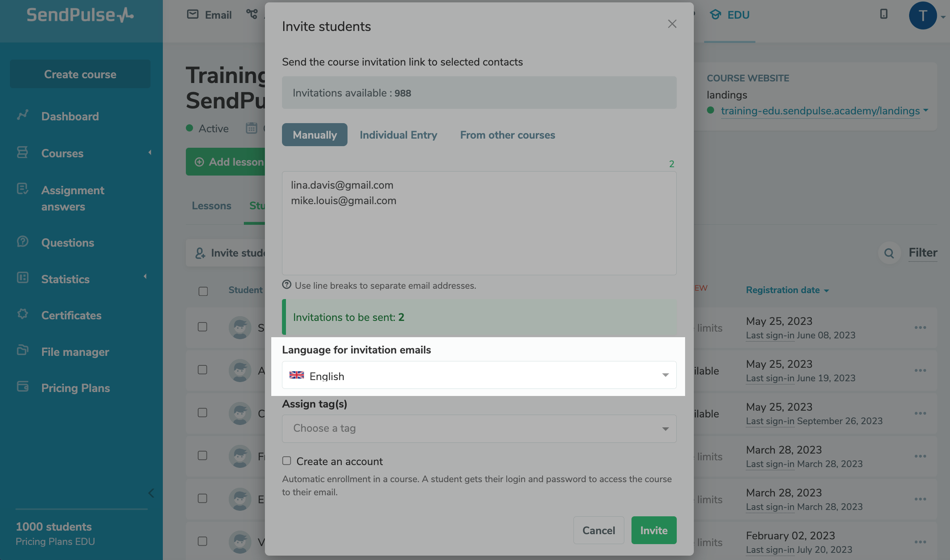Click inside the email addresses text area
The image size is (950, 560).
(478, 222)
